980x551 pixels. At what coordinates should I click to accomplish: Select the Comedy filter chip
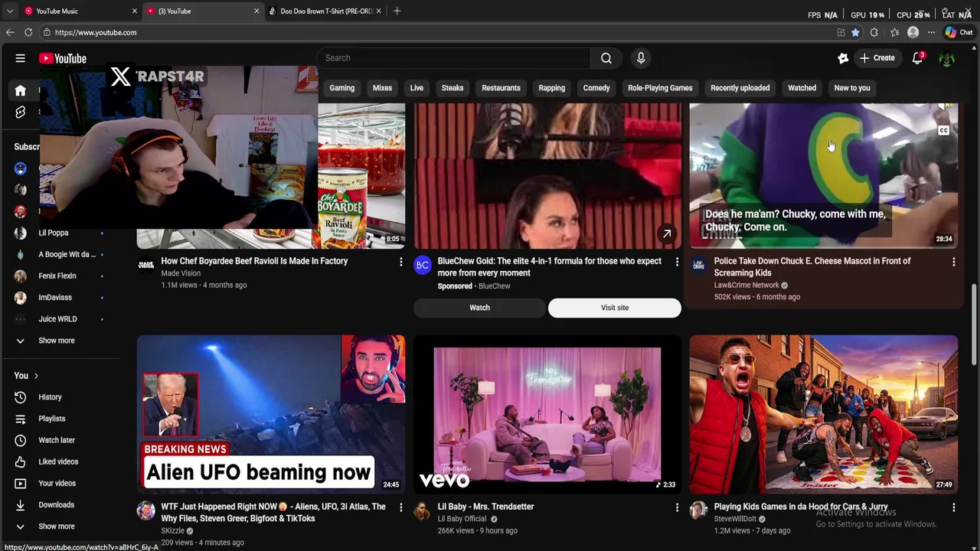click(596, 88)
